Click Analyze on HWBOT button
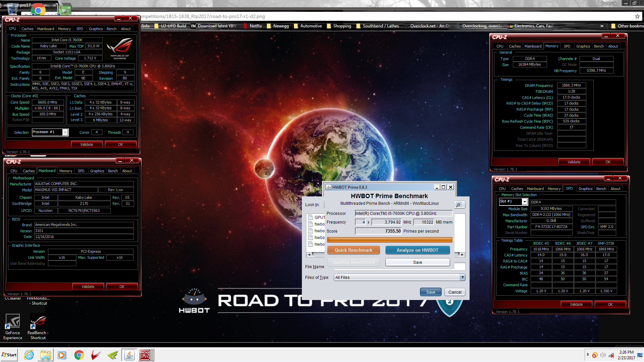644x362 pixels. (418, 250)
